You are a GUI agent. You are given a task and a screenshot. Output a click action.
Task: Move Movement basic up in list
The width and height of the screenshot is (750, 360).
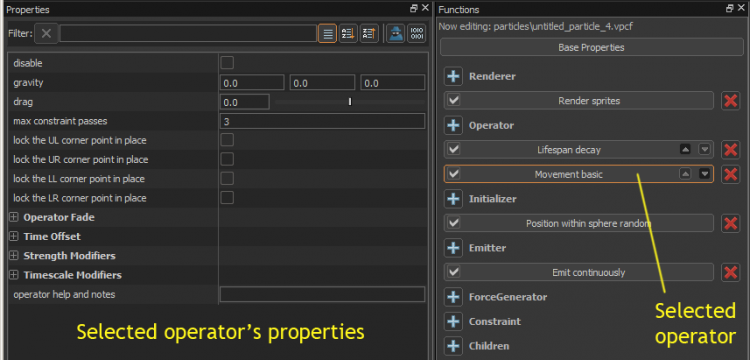click(x=685, y=174)
